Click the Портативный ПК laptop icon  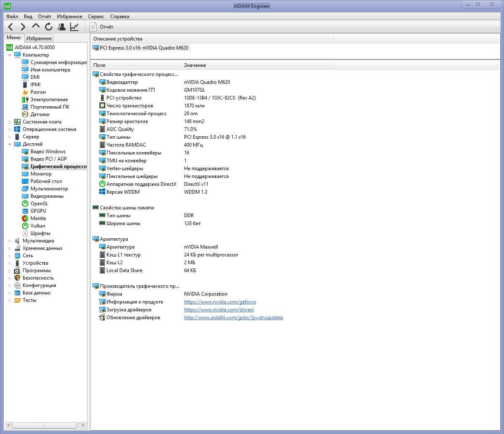pos(25,107)
